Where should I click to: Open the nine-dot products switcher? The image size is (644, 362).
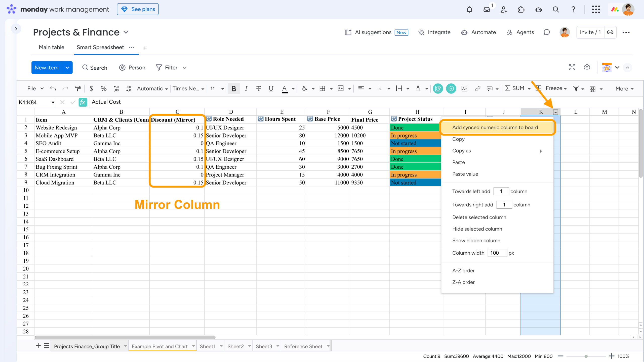click(596, 10)
